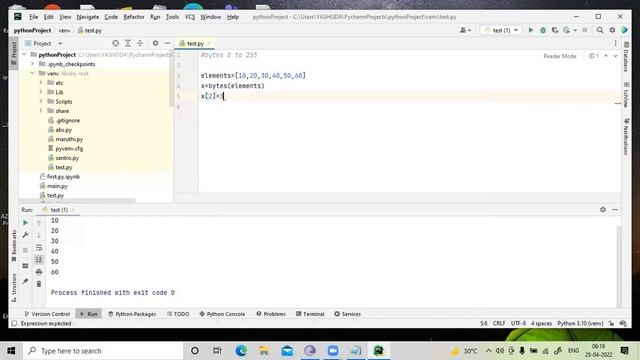The width and height of the screenshot is (640, 360).
Task: Expand the Lib folder
Action: pyautogui.click(x=41, y=92)
